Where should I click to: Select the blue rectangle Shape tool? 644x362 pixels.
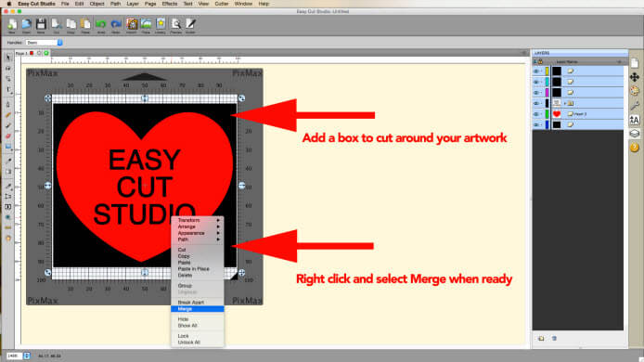click(8, 147)
